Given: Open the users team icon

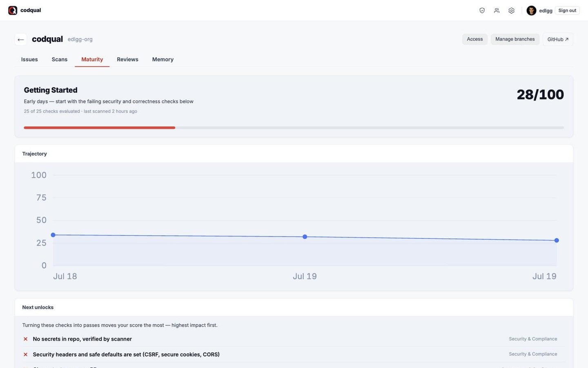Looking at the screenshot, I should (497, 11).
